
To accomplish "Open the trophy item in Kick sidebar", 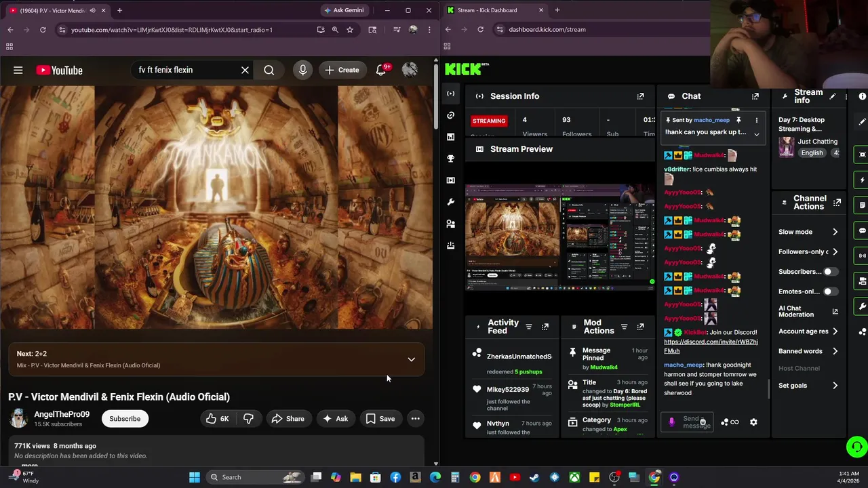I will click(x=450, y=159).
